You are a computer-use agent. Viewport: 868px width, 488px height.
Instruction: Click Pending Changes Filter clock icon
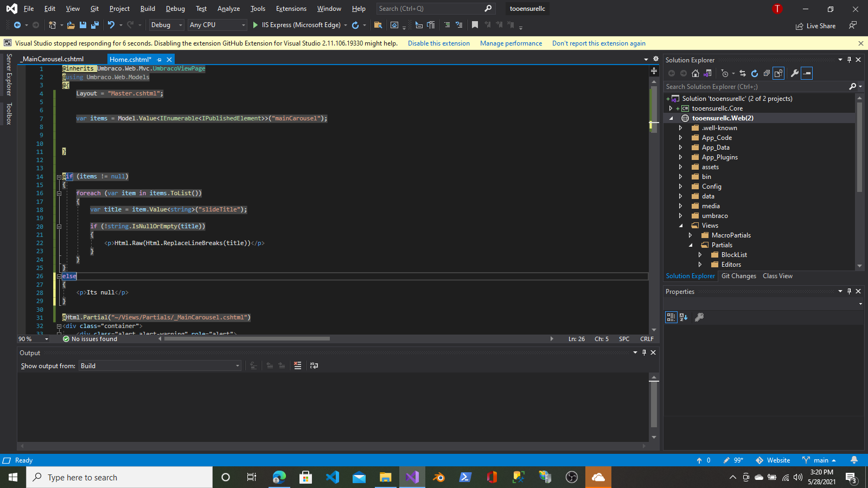coord(725,73)
